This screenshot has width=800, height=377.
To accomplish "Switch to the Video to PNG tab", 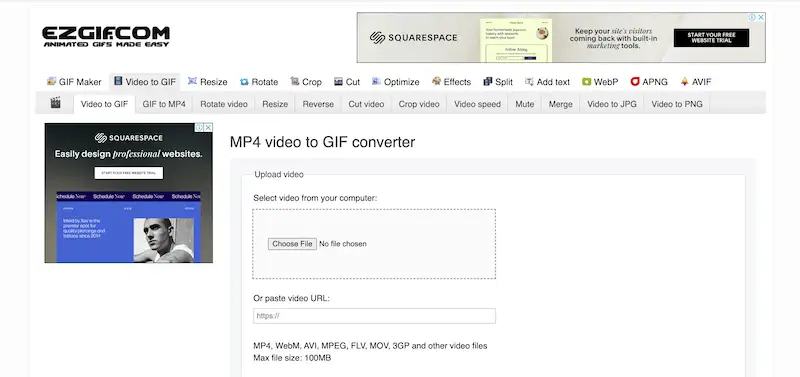I will 677,104.
